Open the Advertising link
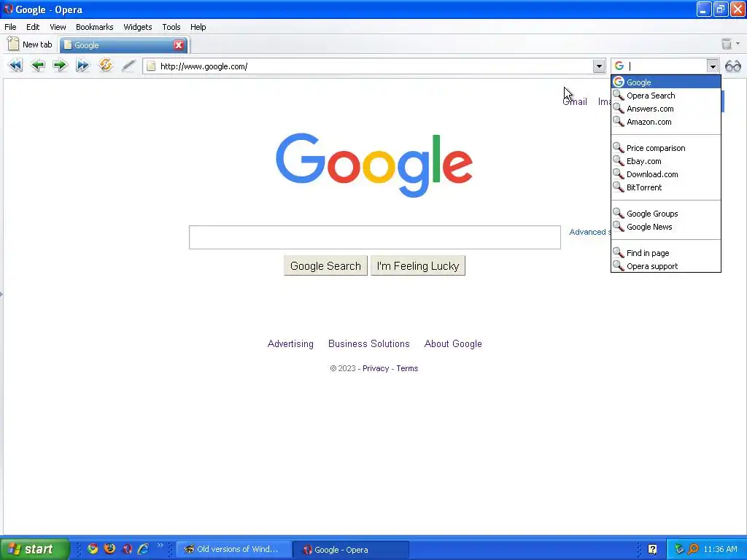Screen dimensions: 747x560 [x=290, y=344]
